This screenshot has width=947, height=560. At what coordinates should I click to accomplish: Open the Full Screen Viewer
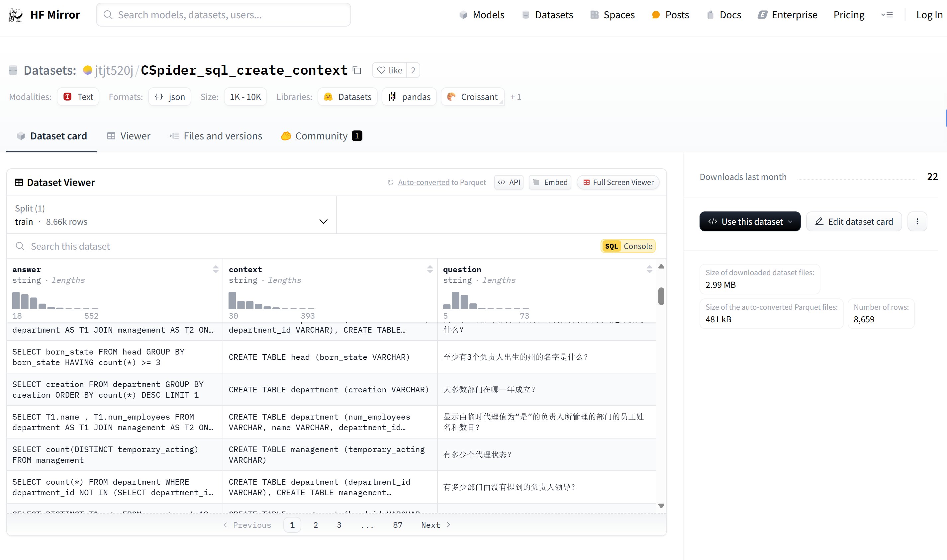[x=618, y=183]
